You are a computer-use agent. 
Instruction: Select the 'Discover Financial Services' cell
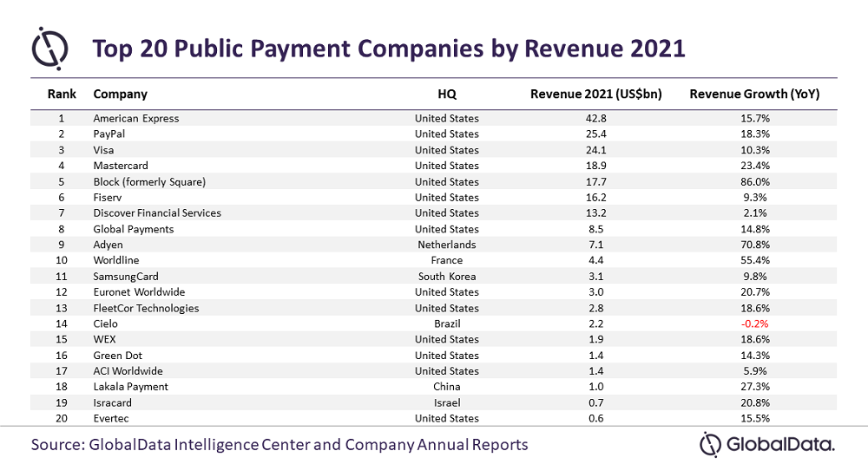coord(157,213)
